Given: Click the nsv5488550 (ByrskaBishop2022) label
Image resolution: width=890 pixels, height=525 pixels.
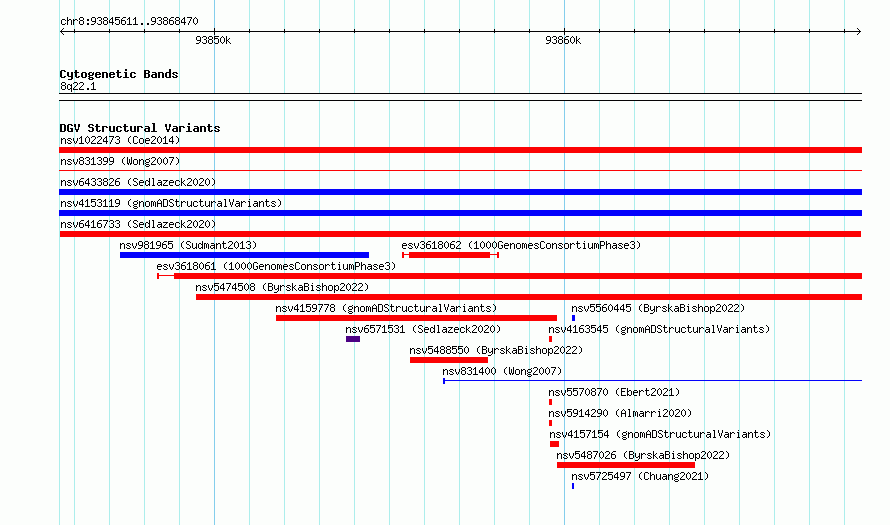Looking at the screenshot, I should (496, 350).
